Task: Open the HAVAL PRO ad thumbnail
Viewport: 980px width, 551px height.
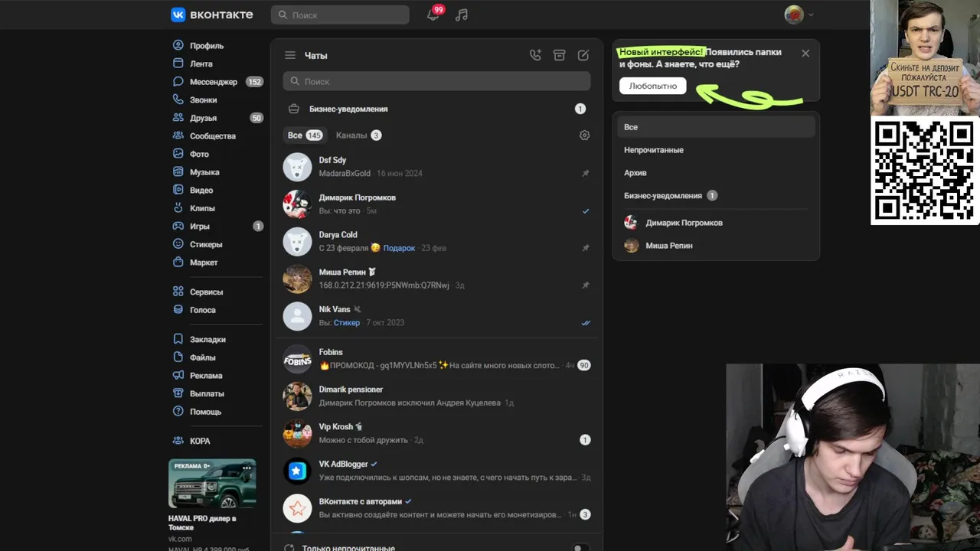Action: click(x=212, y=484)
